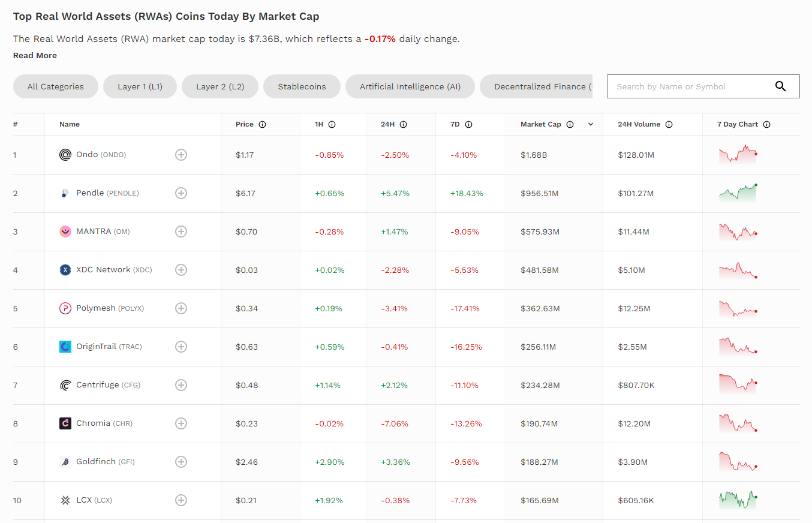Click the Chromia coin logo
Screen dimensions: 812x523
pyautogui.click(x=65, y=423)
